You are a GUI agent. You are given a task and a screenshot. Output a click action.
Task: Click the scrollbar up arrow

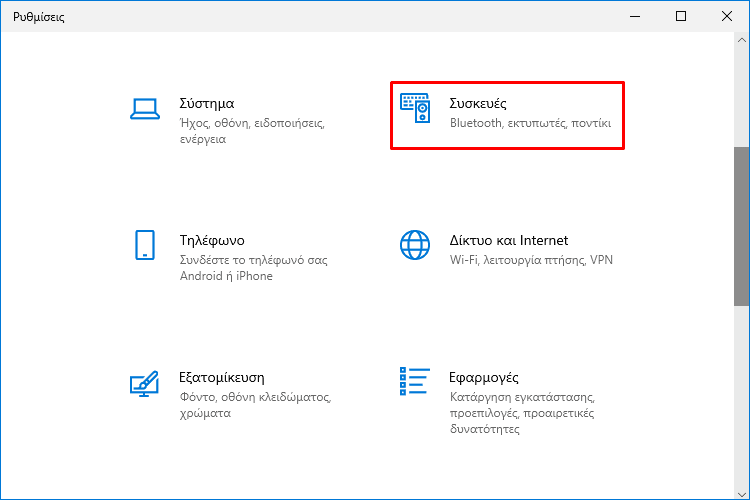(742, 41)
